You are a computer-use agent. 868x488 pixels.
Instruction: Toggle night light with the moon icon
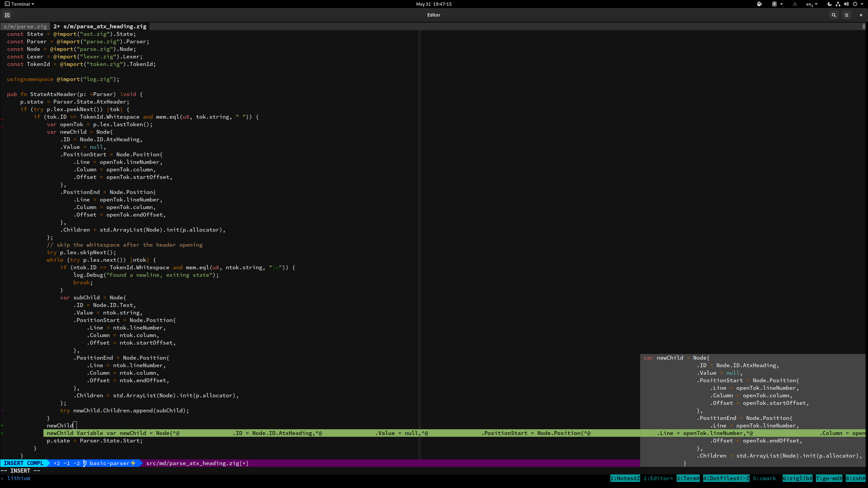coord(830,4)
